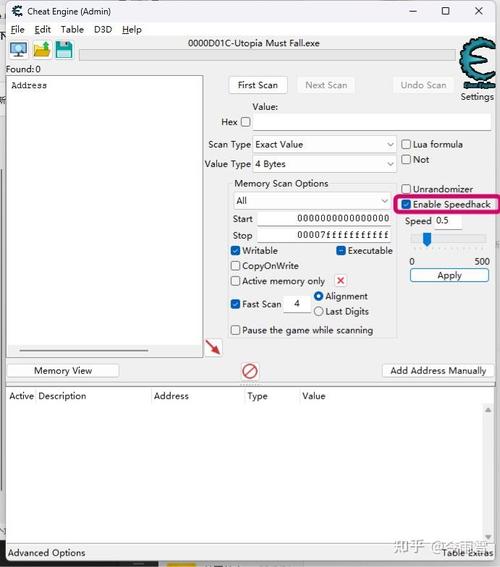Image resolution: width=500 pixels, height=567 pixels.
Task: Click the red X next to Active memory only
Action: coord(341,281)
